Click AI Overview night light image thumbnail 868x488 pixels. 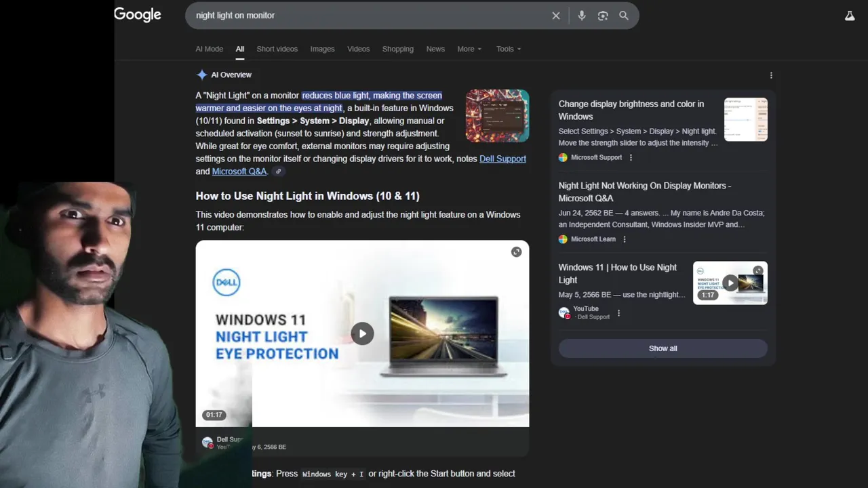[497, 115]
